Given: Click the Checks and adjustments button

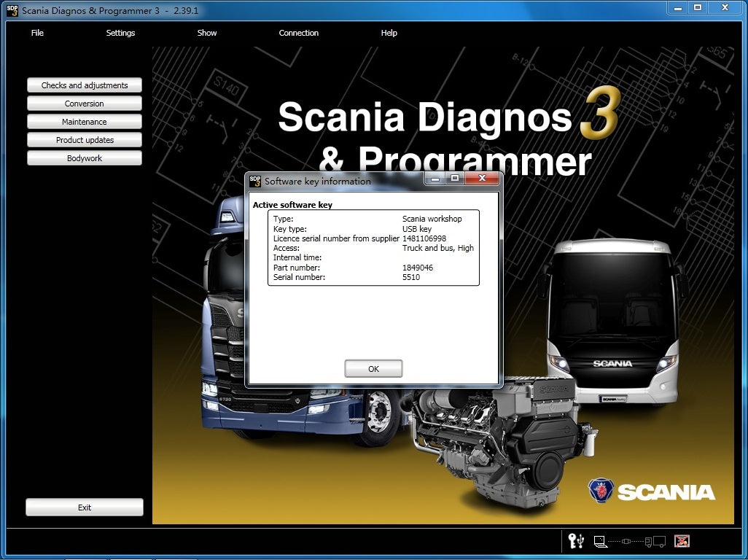Looking at the screenshot, I should pyautogui.click(x=85, y=85).
